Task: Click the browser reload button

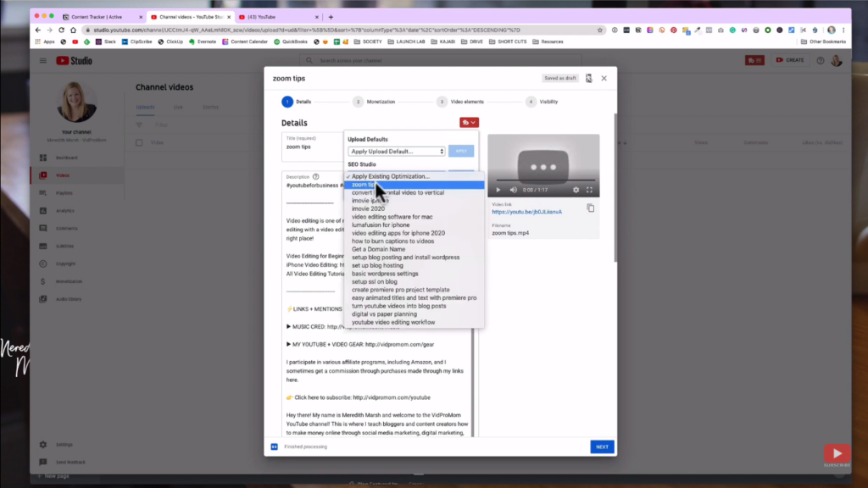Action: (61, 30)
